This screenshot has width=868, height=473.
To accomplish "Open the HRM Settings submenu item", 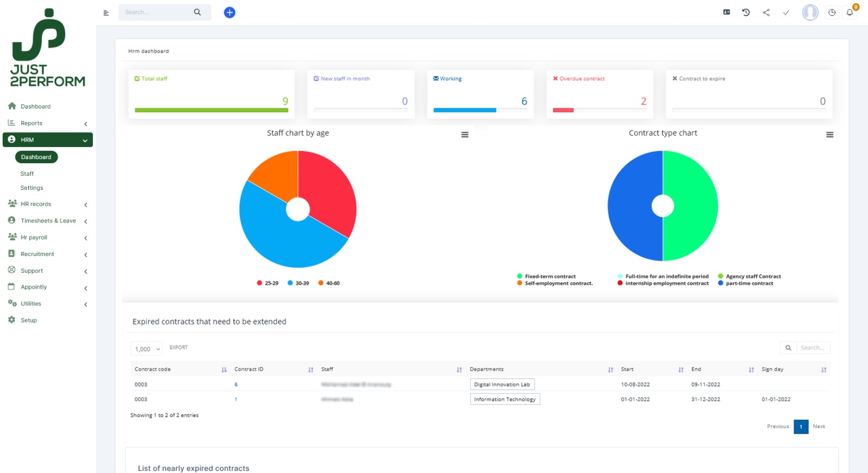I will coord(31,188).
